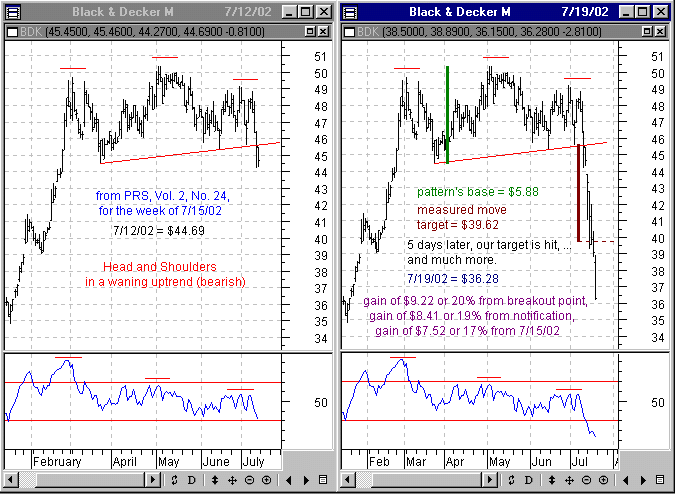Image resolution: width=675 pixels, height=494 pixels.
Task: Select the '7/19/02 = $36.28' text label
Action: 453,279
